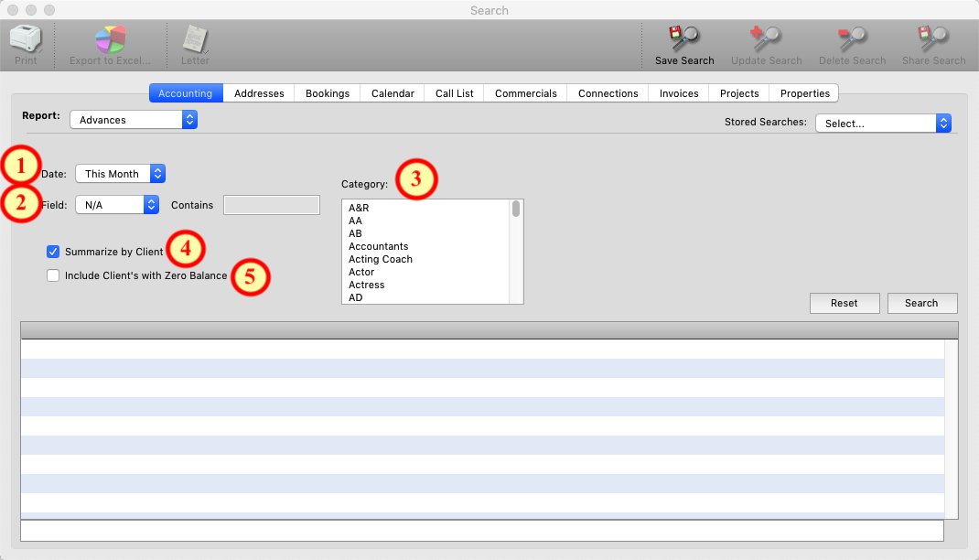Open the Call List tab
Viewport: 979px width, 560px height.
click(454, 93)
